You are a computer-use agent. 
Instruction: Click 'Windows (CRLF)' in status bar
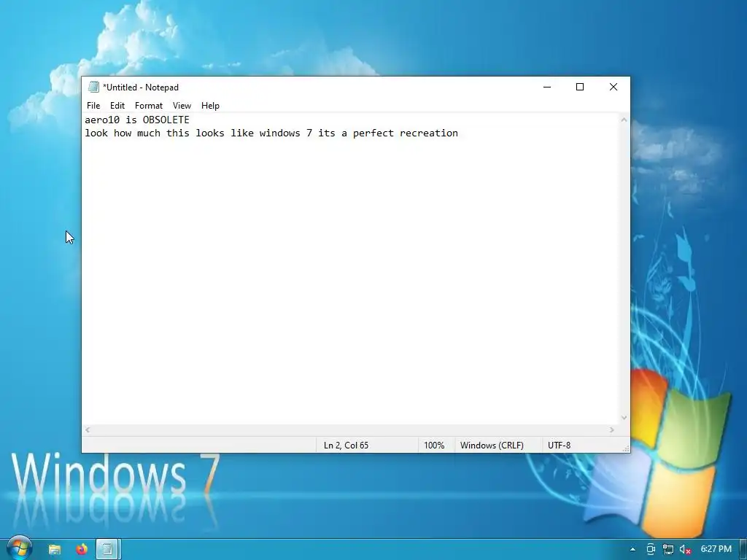492,446
